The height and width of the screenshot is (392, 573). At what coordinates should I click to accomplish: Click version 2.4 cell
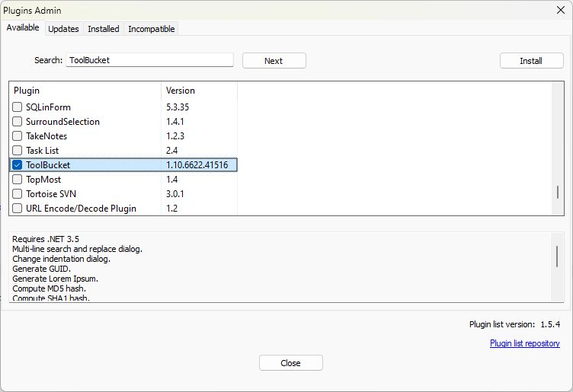click(171, 151)
